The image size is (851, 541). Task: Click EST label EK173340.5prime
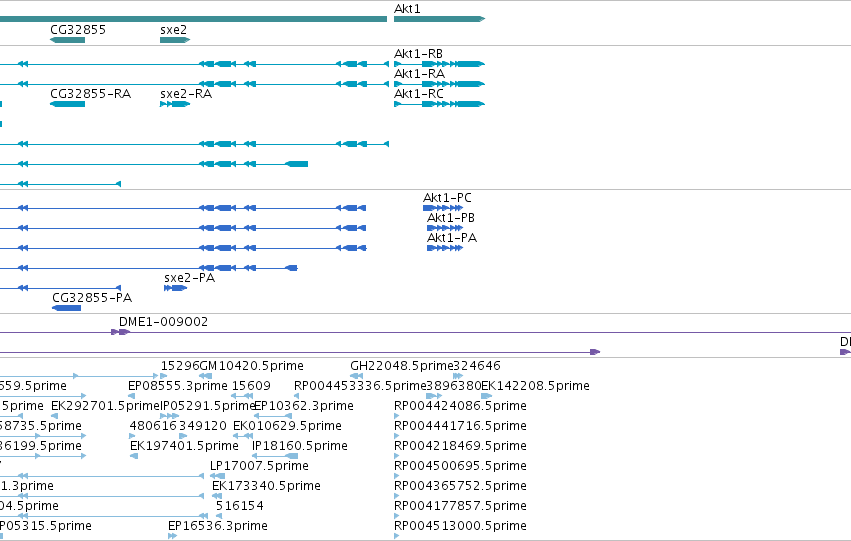click(x=266, y=486)
